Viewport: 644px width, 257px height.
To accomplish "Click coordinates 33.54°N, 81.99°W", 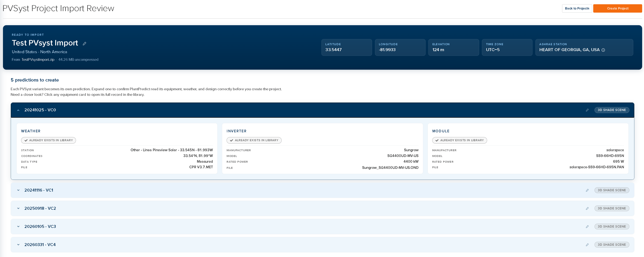I will pyautogui.click(x=198, y=156).
